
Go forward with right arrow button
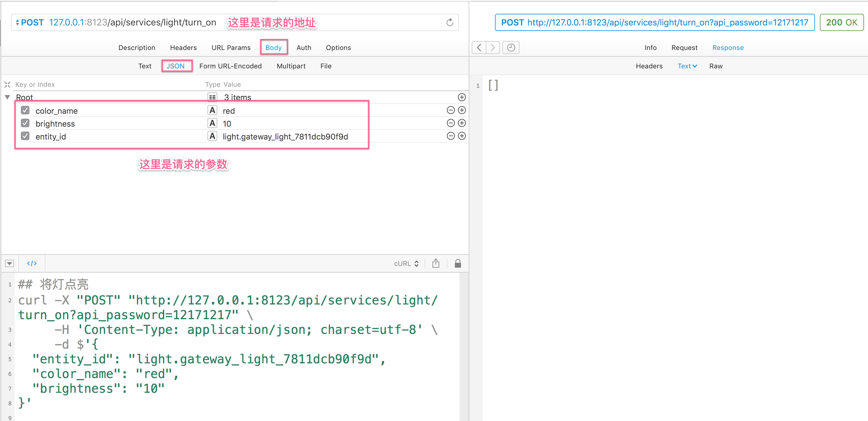tap(493, 48)
